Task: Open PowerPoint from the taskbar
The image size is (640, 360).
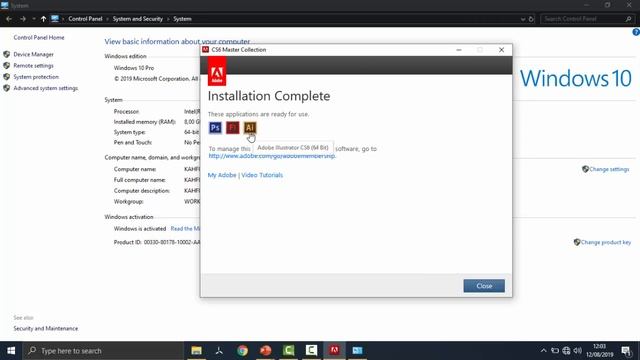Action: pyautogui.click(x=266, y=351)
